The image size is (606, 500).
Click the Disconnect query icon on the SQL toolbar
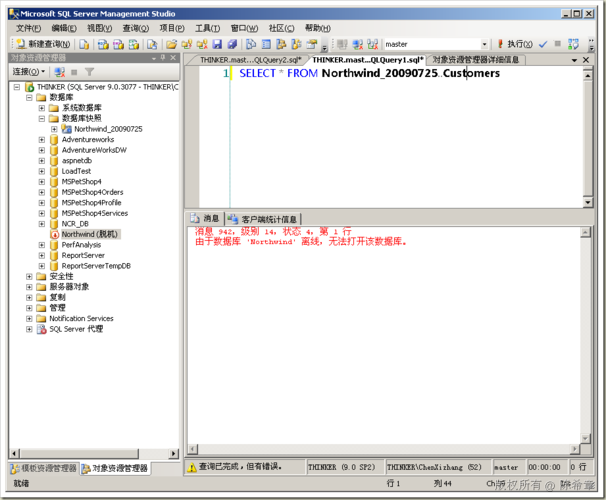coord(357,44)
